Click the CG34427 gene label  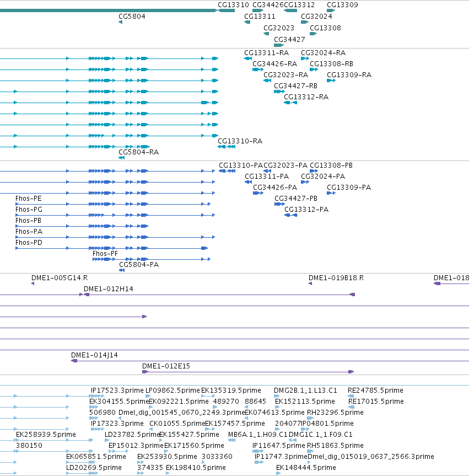(289, 40)
